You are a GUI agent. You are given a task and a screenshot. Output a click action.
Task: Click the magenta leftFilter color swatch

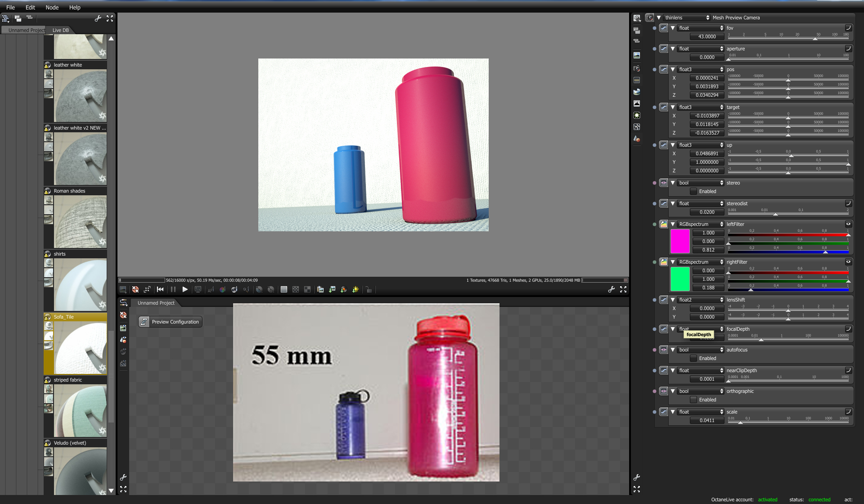click(680, 241)
